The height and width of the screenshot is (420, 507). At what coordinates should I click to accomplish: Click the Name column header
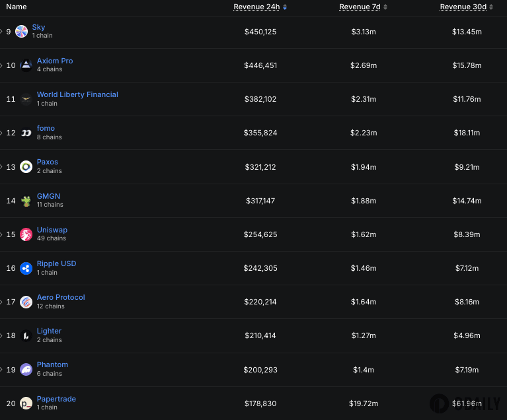16,7
